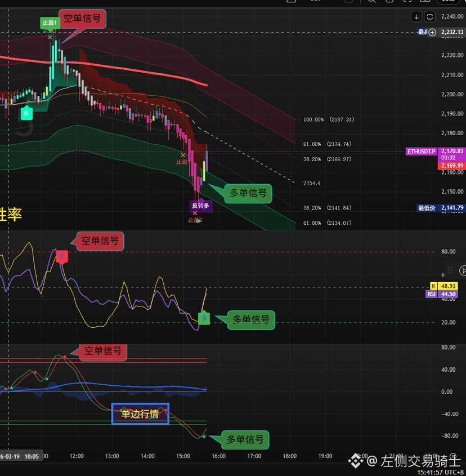This screenshot has width=466, height=476.
Task: Click the 61.80% (2174.74) Fibonacci label
Action: click(328, 144)
